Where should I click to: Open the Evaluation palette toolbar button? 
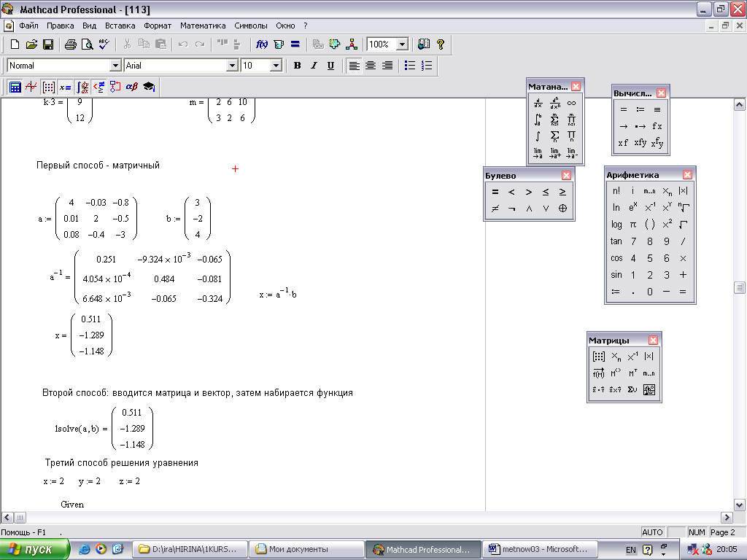click(65, 87)
